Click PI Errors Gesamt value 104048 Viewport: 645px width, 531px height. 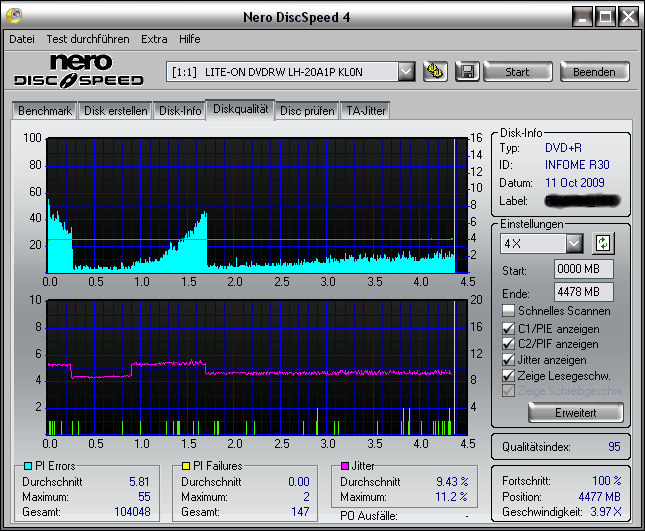pyautogui.click(x=132, y=512)
